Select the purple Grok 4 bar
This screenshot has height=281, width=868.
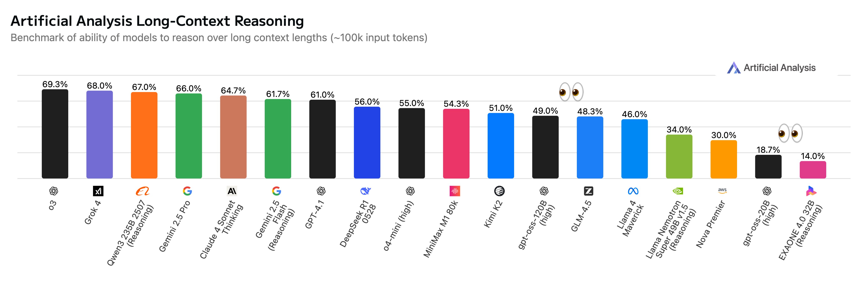tap(99, 135)
